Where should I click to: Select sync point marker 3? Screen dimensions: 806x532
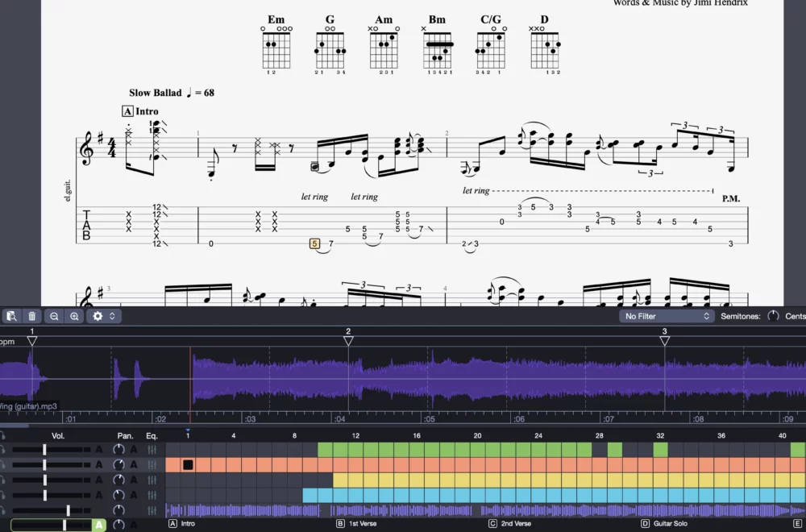664,341
